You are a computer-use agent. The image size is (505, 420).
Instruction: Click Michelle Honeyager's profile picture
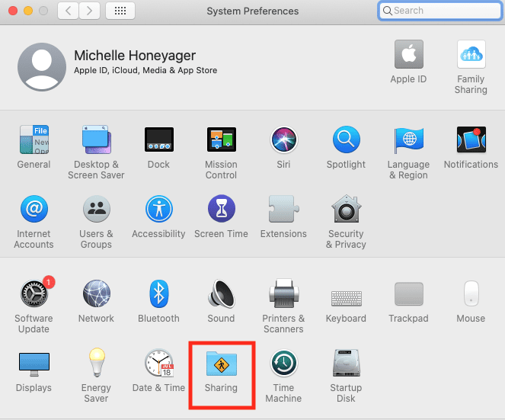pyautogui.click(x=42, y=66)
